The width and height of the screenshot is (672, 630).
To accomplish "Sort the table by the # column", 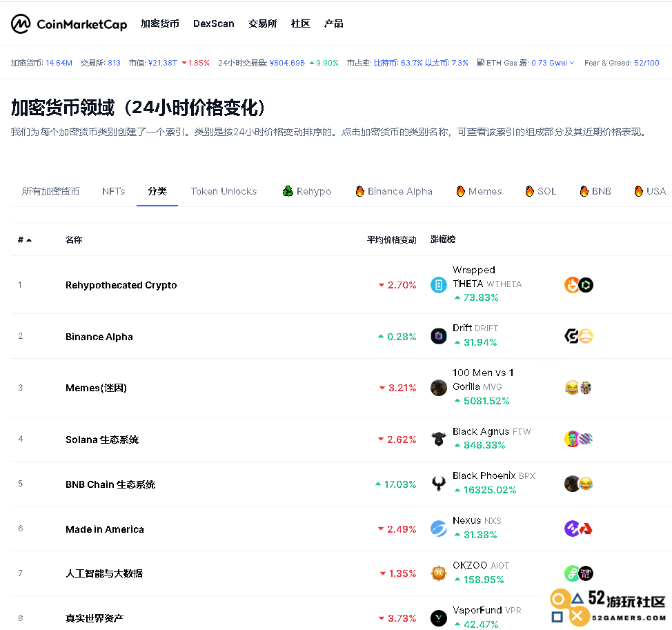I will click(x=25, y=240).
